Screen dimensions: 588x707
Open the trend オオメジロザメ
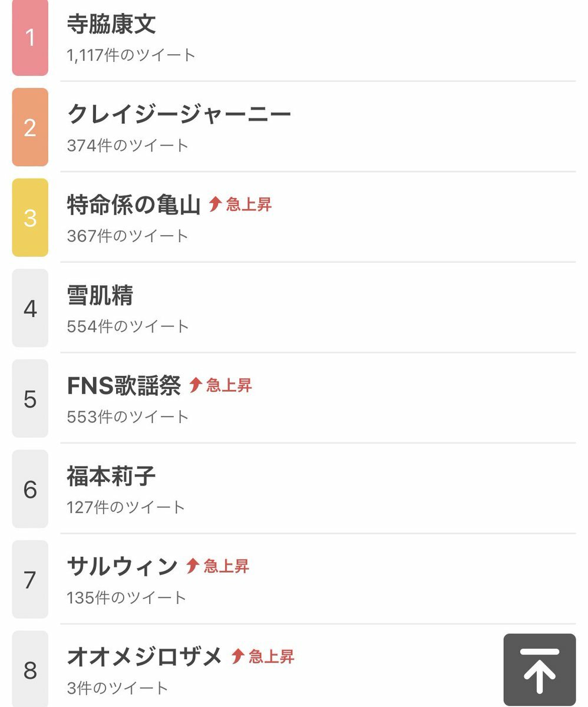(145, 656)
